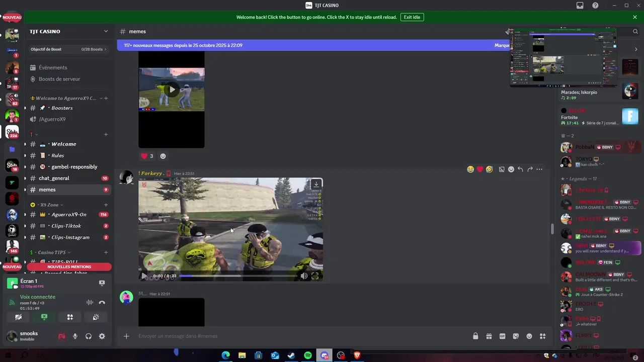Play the Forkeyy video

(x=144, y=276)
